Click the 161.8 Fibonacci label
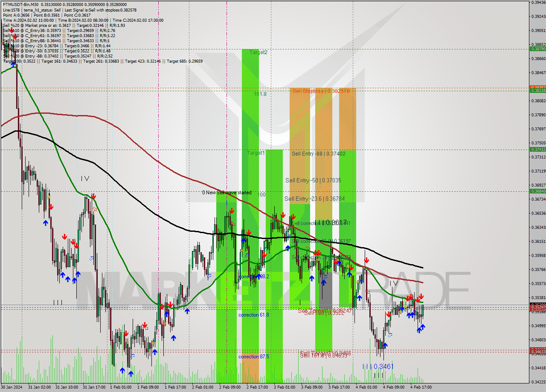 tap(260, 94)
